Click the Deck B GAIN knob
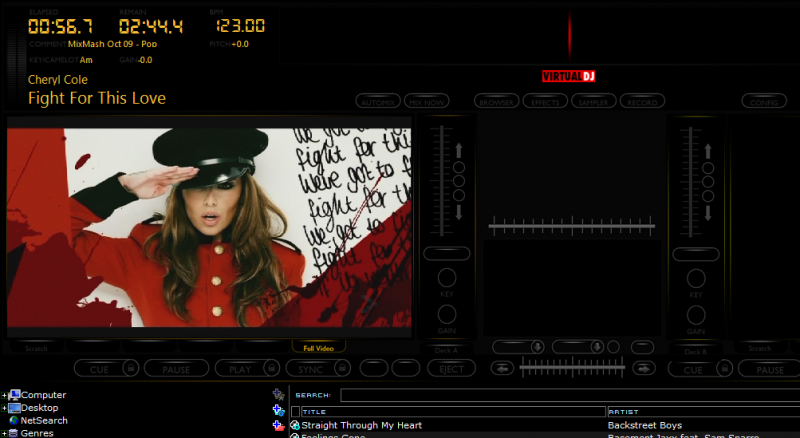This screenshot has width=800, height=438. (696, 315)
